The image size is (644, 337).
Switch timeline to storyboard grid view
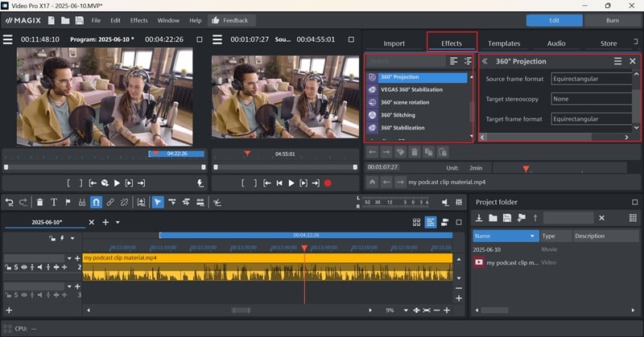pos(416,222)
